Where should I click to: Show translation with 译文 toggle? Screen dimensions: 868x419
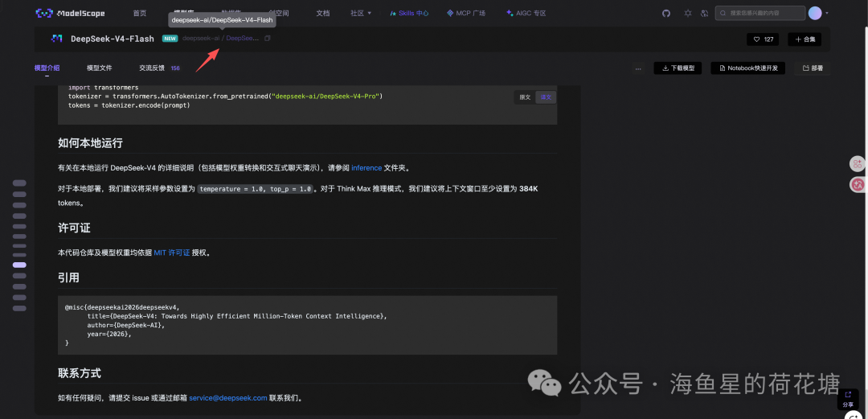546,97
